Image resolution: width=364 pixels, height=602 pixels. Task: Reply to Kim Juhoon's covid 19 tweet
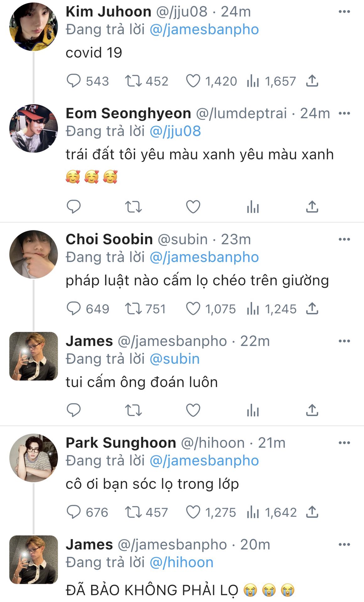[74, 81]
